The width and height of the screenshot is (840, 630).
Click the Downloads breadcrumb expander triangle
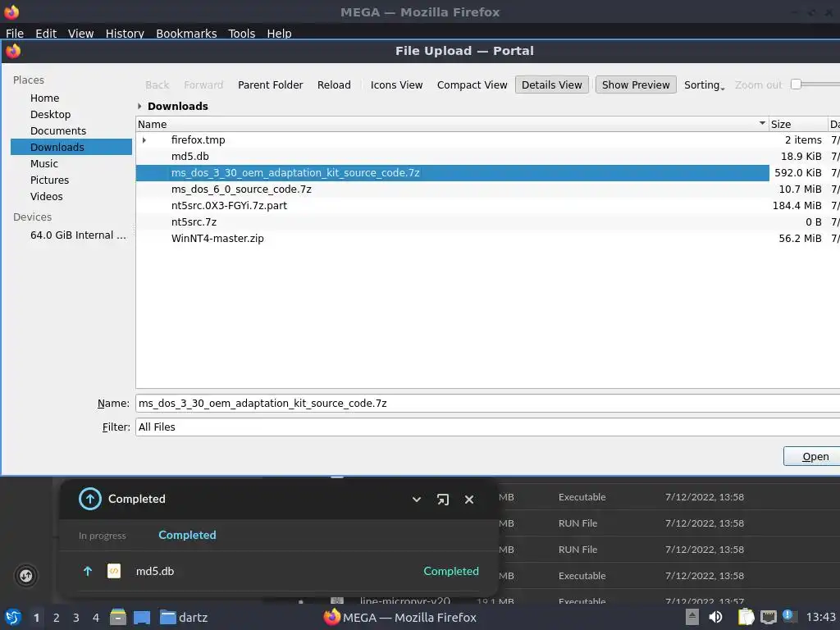(x=139, y=106)
